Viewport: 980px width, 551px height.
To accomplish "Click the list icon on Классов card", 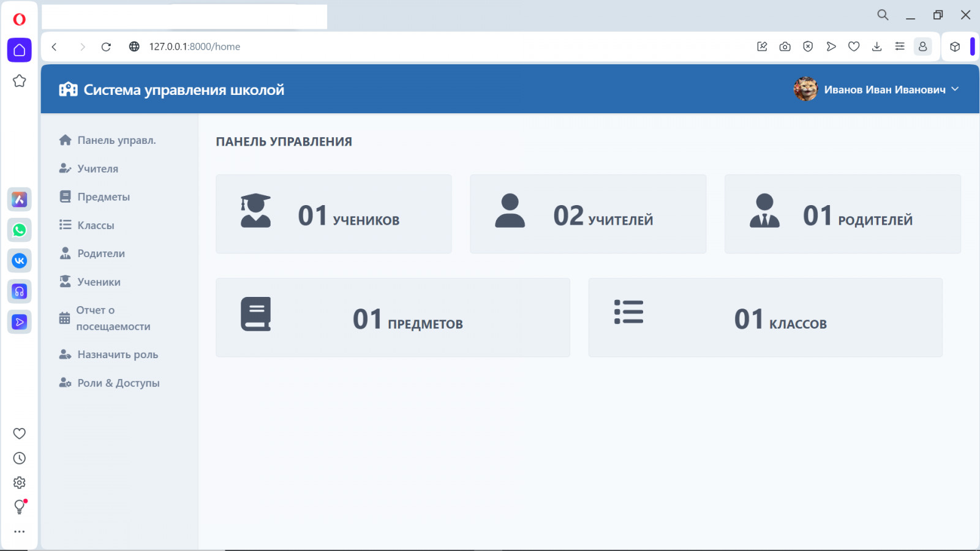I will (x=629, y=312).
